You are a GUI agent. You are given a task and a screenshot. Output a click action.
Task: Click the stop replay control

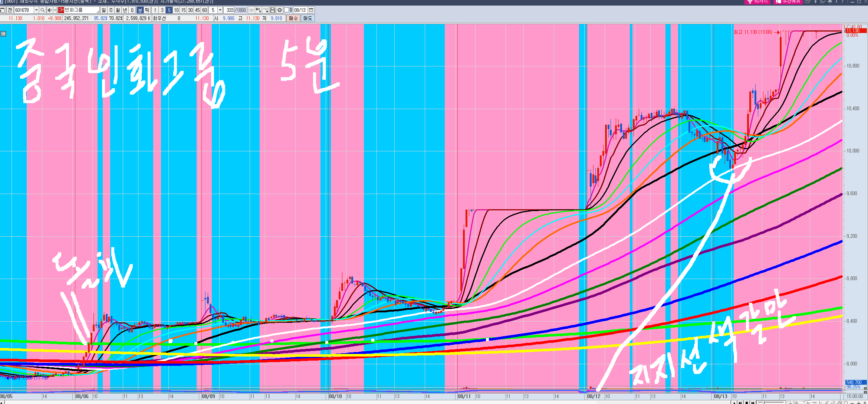pos(747,403)
